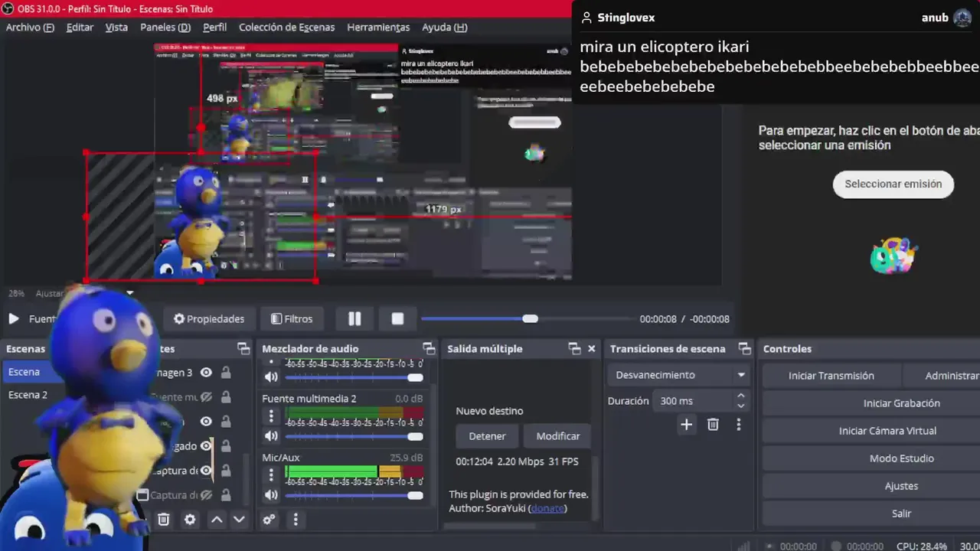The width and height of the screenshot is (980, 551).
Task: Click Modificar in Salida múltiple
Action: [557, 436]
